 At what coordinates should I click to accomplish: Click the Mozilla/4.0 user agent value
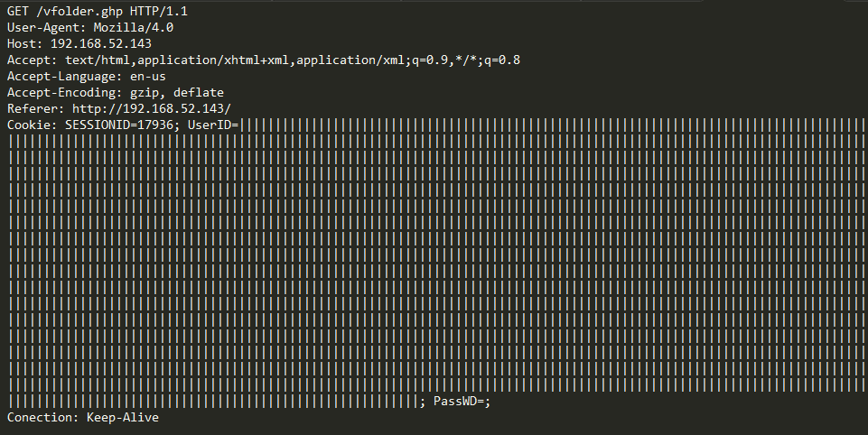[x=134, y=27]
